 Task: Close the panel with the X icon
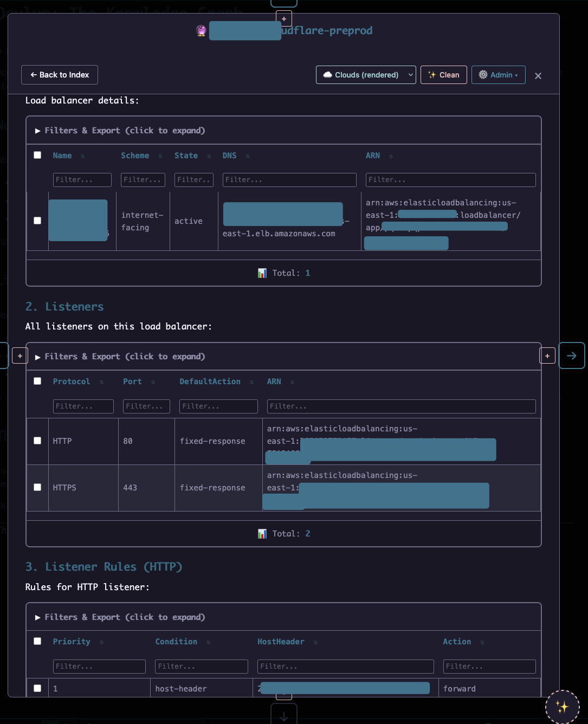(538, 76)
